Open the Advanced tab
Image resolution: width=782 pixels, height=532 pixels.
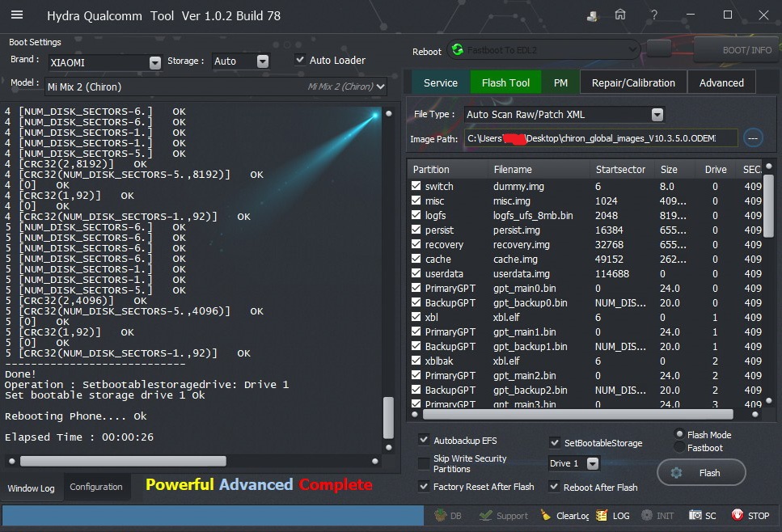point(721,82)
